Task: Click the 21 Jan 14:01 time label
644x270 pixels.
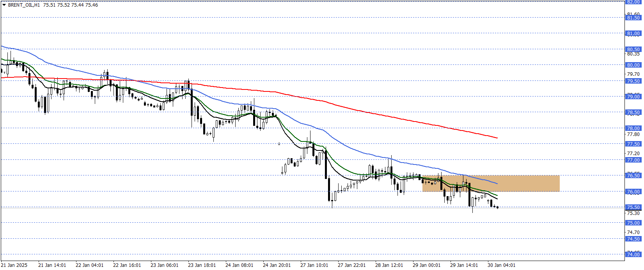Action: [x=52, y=265]
